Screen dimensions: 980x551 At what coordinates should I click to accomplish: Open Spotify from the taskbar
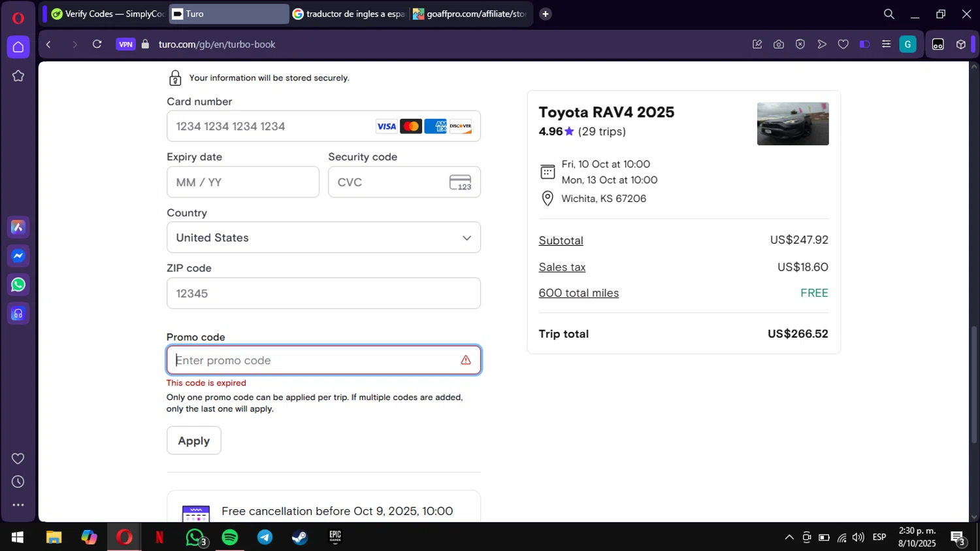click(230, 537)
